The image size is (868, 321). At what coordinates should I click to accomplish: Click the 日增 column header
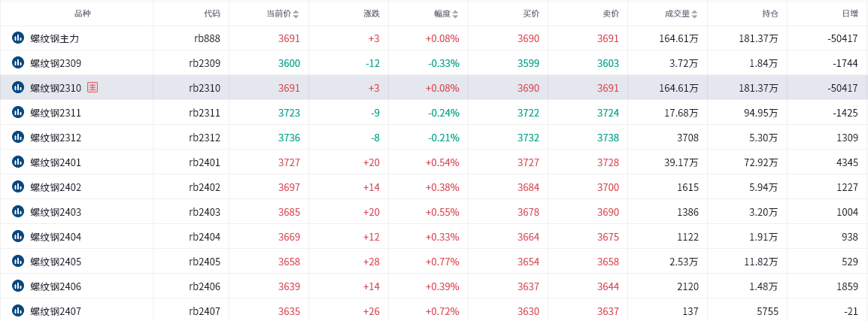(850, 14)
